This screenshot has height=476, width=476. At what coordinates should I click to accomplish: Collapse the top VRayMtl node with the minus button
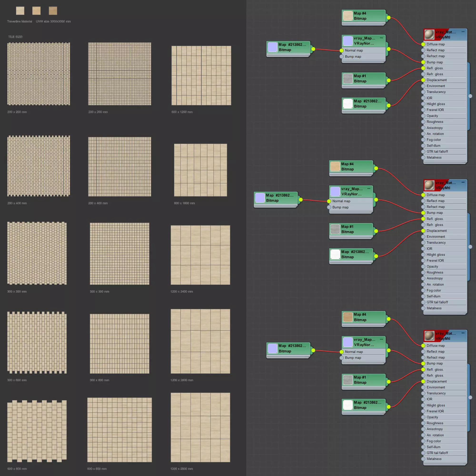click(463, 32)
